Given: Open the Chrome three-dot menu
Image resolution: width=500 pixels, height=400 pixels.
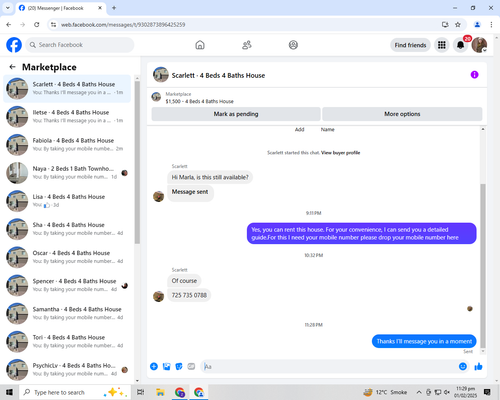Looking at the screenshot, I should 491,25.
